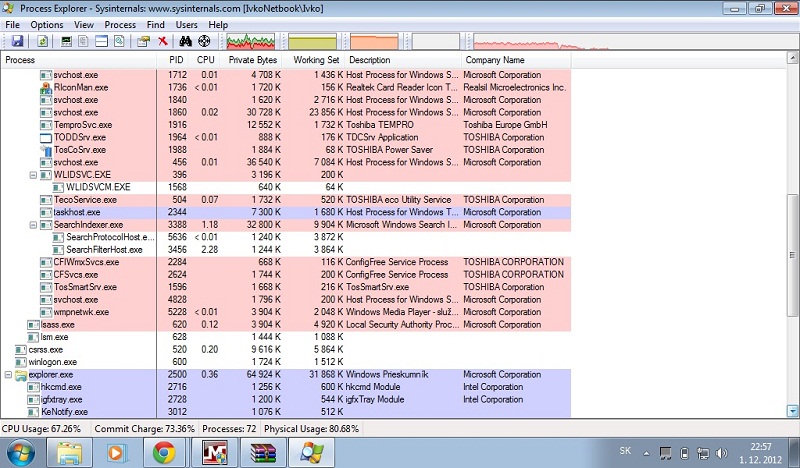Screen dimensions: 800x468
Task: Click the vertical scrollbar down arrow
Action: (x=791, y=410)
